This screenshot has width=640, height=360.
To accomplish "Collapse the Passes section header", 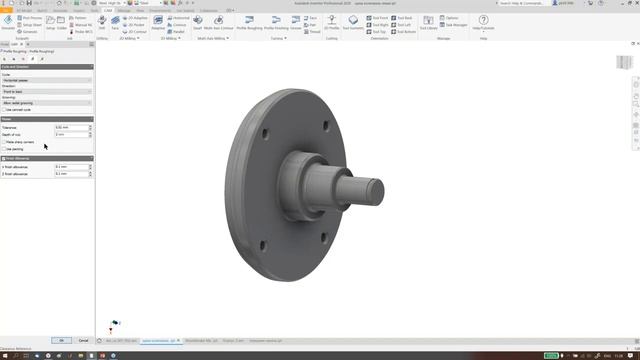I will click(x=47, y=119).
